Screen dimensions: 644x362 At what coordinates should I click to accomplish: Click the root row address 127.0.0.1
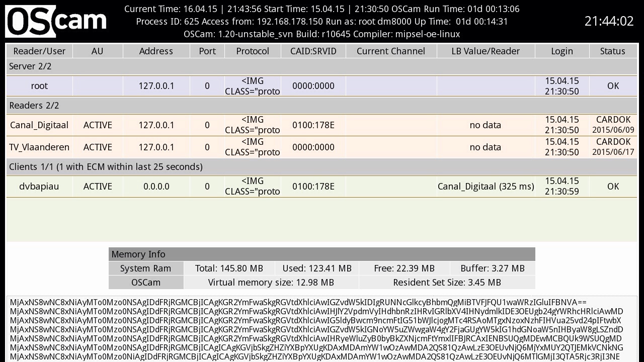(156, 86)
